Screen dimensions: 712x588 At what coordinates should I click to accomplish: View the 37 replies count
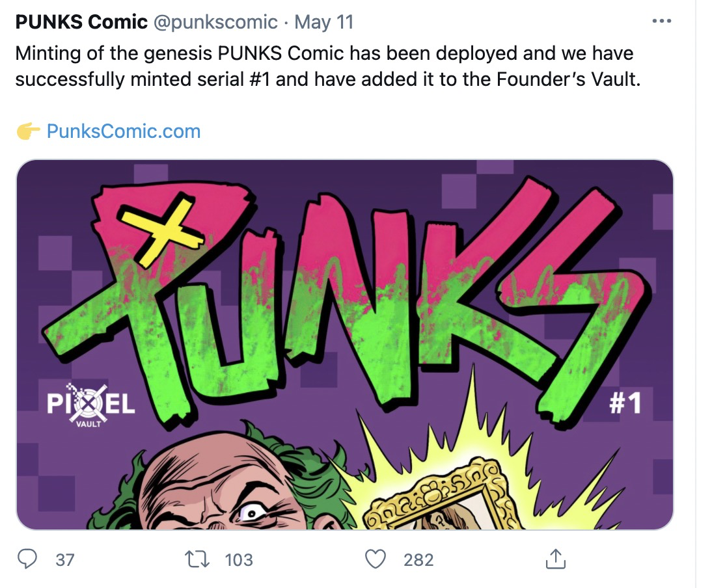(x=65, y=559)
